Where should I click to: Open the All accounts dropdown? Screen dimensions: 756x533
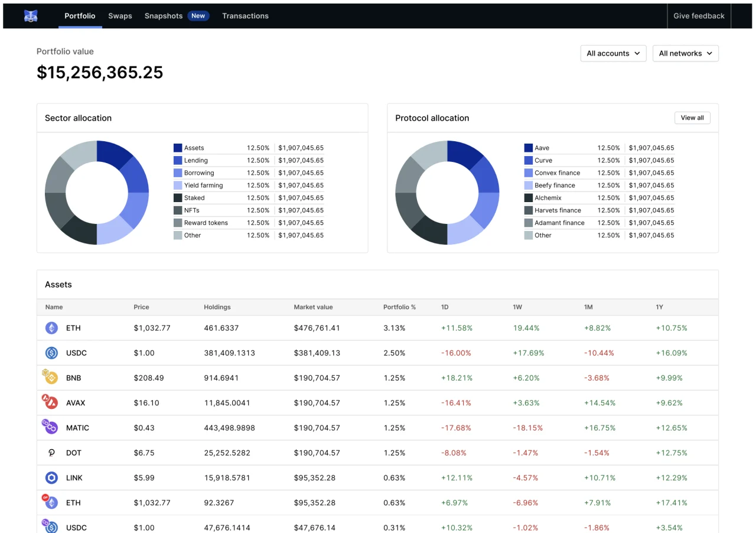[x=613, y=53]
